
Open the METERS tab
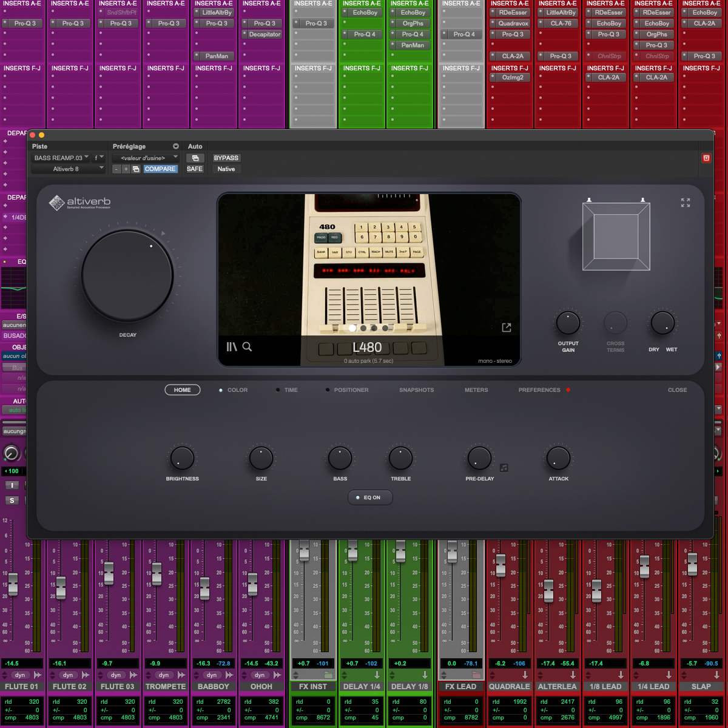[x=476, y=390]
